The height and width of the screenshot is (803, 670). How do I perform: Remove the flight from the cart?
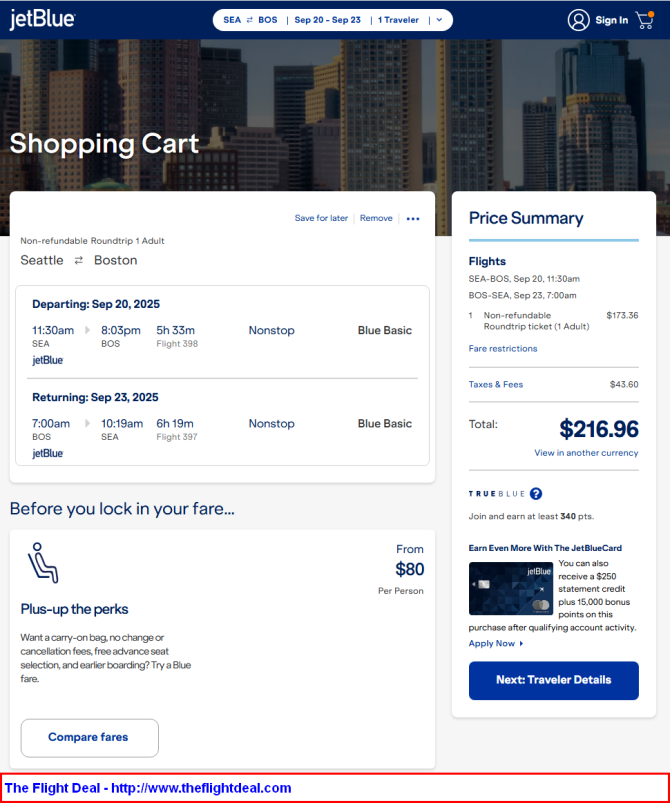click(x=376, y=218)
